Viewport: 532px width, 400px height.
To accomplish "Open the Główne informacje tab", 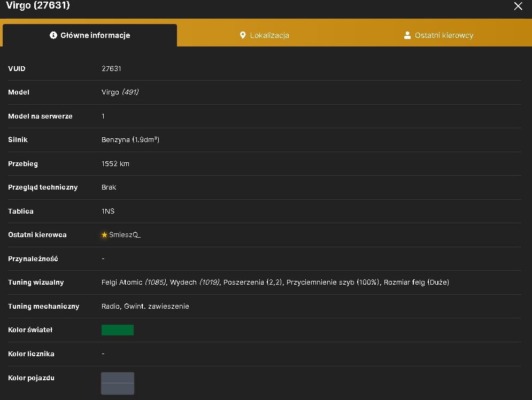I will [x=90, y=35].
